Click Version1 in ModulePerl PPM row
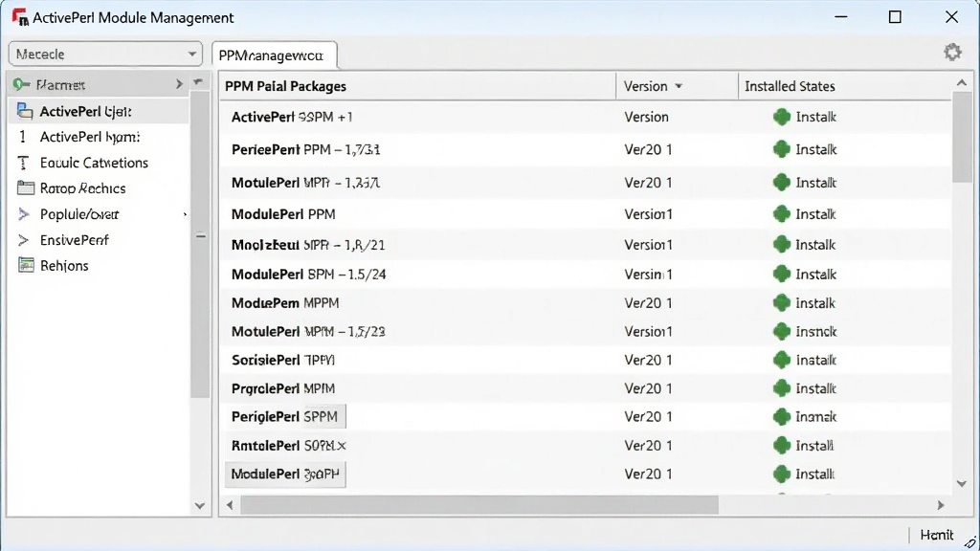 [648, 214]
